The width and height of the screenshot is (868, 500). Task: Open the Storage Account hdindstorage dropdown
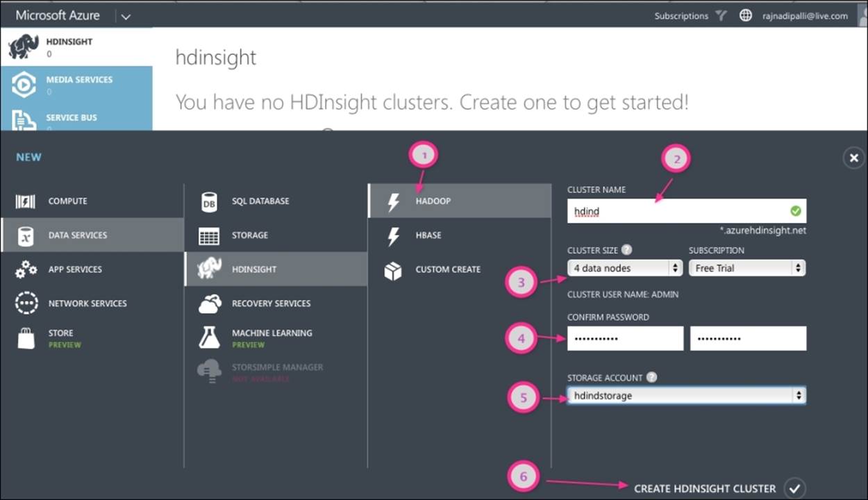click(686, 396)
